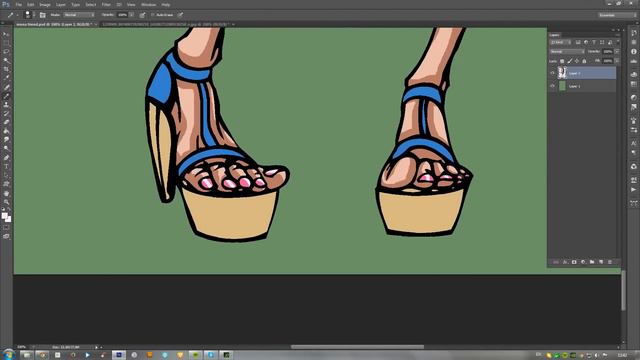Open the layer blend mode dropdown
Viewport: 640px width, 360px height.
(x=567, y=51)
